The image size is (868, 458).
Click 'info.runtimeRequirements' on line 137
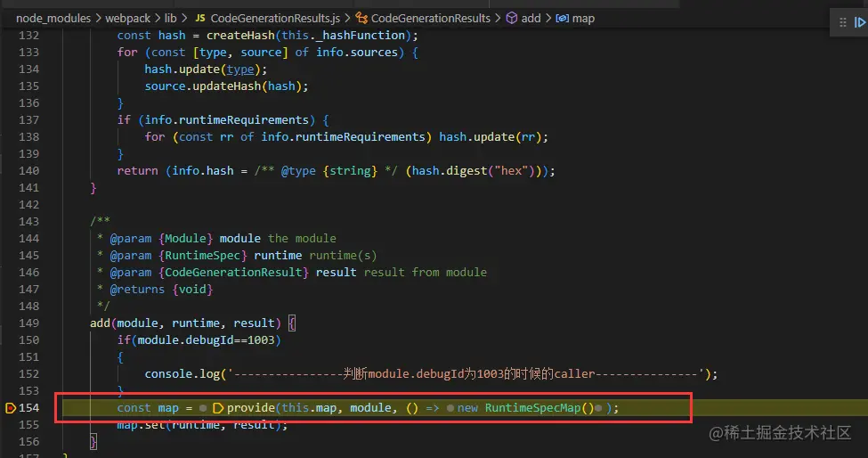coord(226,120)
